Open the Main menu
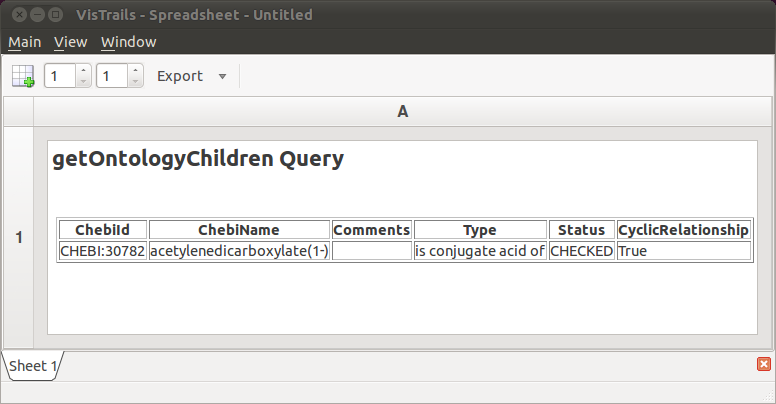Viewport: 776px width, 404px height. [x=24, y=42]
